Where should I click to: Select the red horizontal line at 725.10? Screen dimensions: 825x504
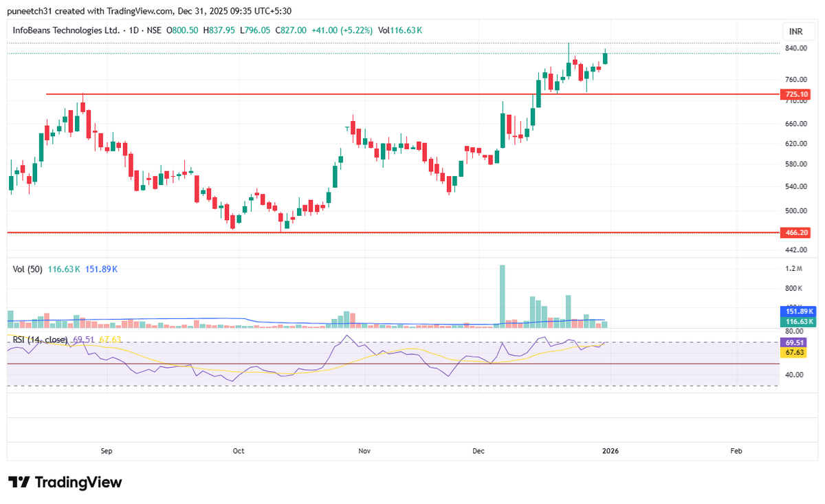(412, 94)
